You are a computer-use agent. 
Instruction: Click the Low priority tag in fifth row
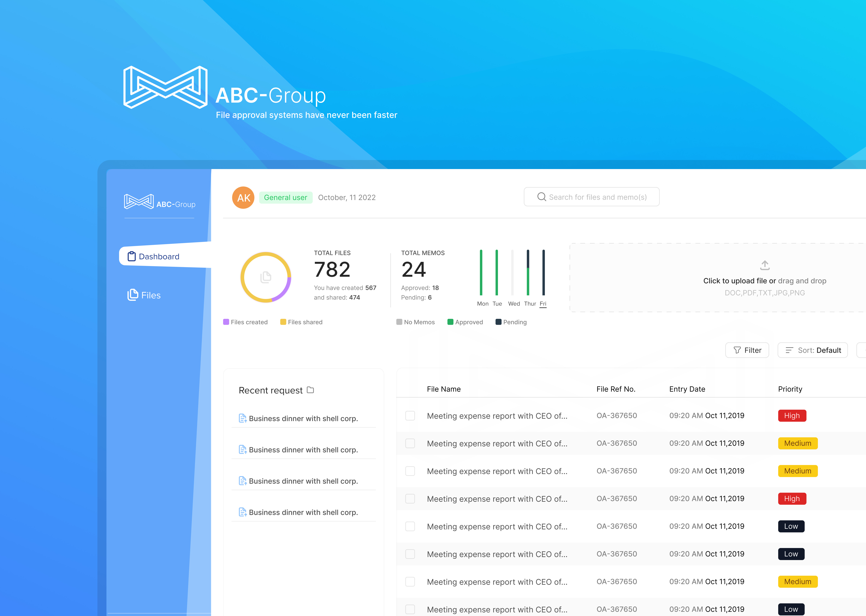point(791,527)
